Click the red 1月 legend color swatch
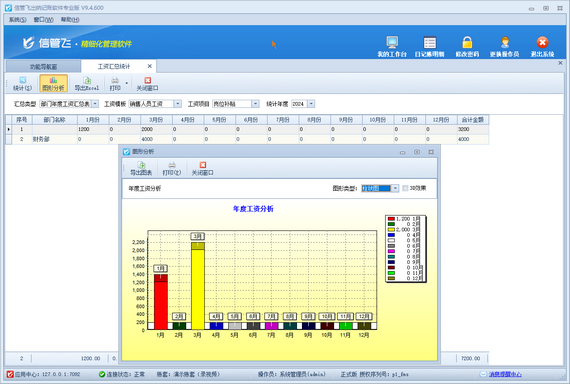The height and width of the screenshot is (384, 570). tap(391, 219)
